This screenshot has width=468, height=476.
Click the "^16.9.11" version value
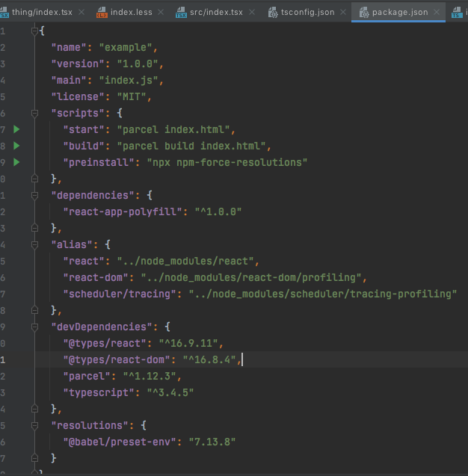coord(188,343)
